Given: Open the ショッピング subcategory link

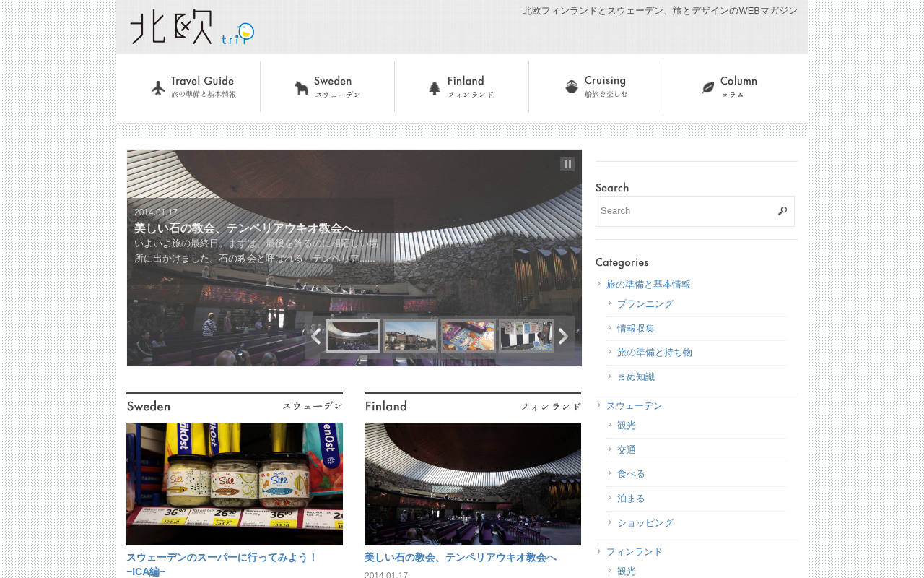Looking at the screenshot, I should (645, 523).
